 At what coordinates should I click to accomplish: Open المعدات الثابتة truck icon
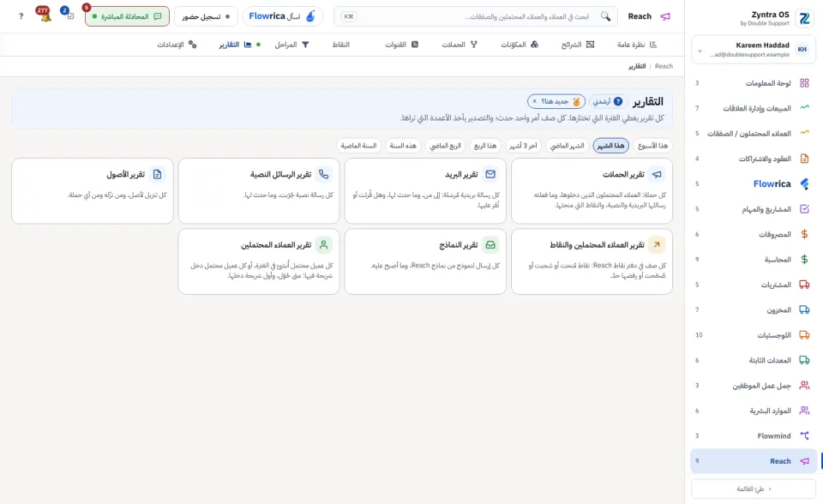click(x=804, y=360)
